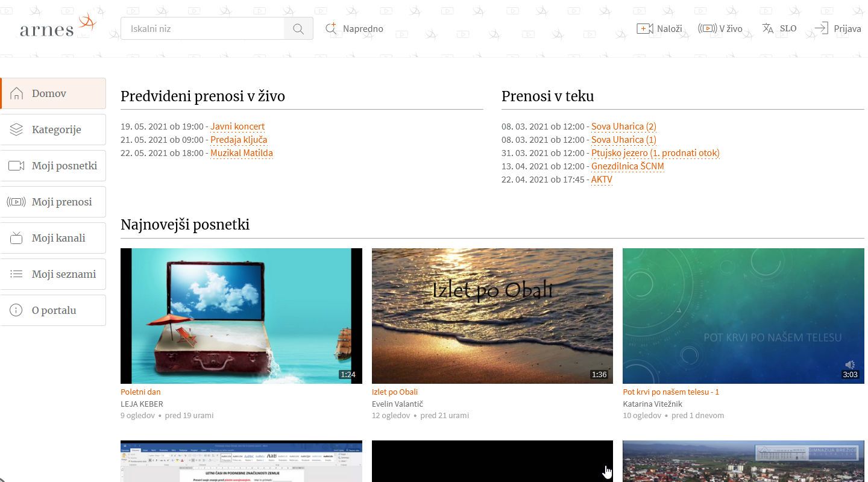Click the Moji seznami list icon
The width and height of the screenshot is (868, 482).
(16, 274)
